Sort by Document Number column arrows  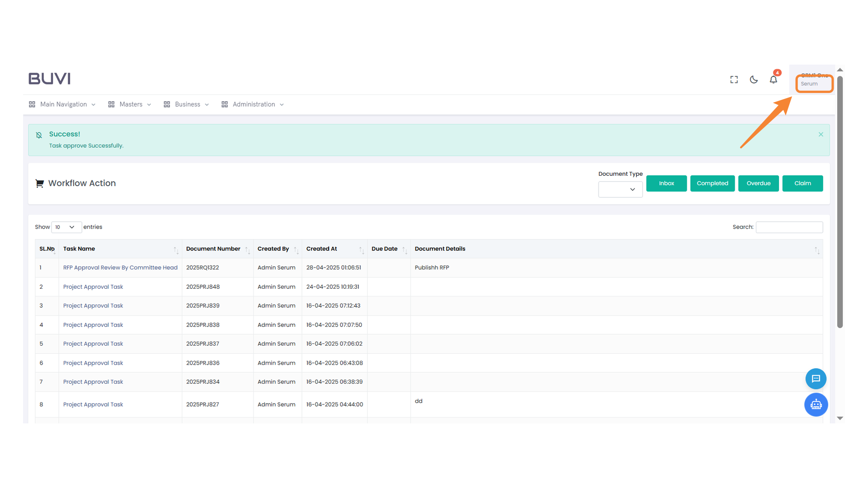(247, 250)
